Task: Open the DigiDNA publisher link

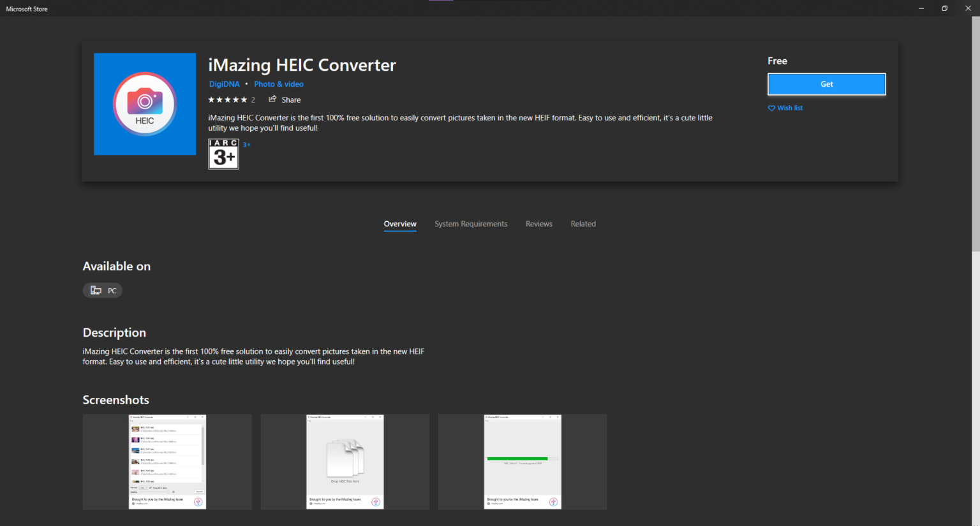Action: click(x=224, y=84)
